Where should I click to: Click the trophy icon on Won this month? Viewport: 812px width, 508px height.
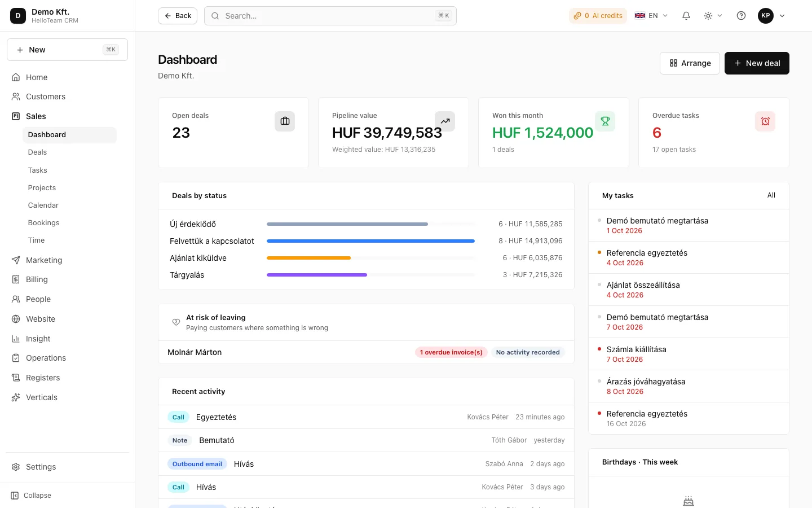605,121
